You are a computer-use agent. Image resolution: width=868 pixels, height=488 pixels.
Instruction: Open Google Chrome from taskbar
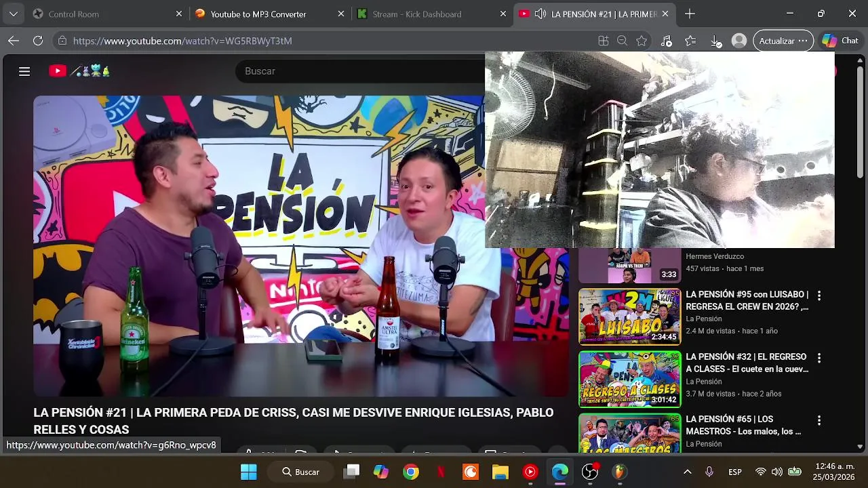coord(411,472)
